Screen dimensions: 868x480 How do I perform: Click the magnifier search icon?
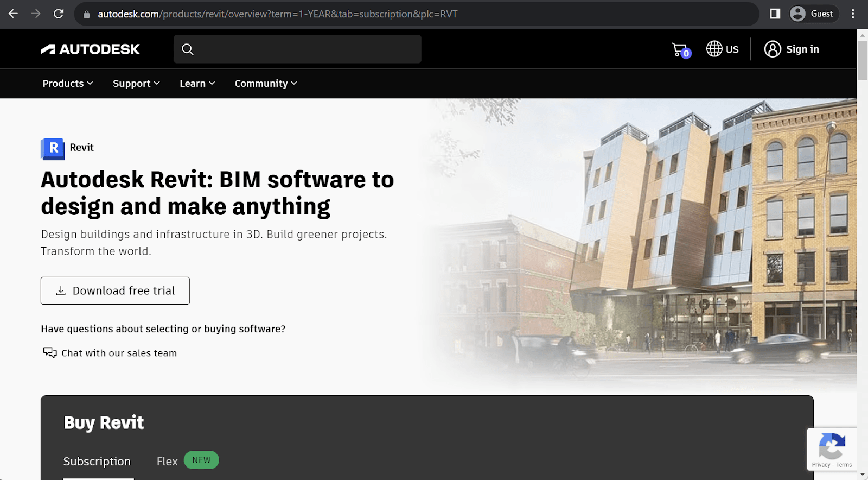tap(188, 49)
